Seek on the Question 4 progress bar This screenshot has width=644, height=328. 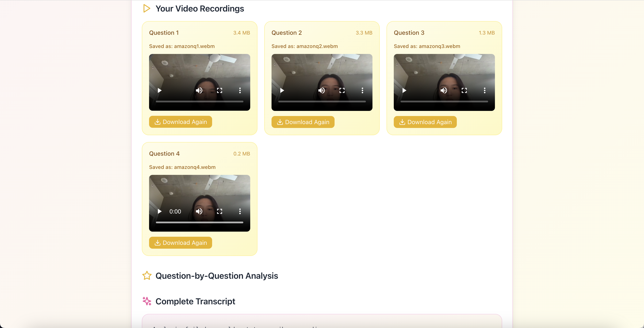click(x=199, y=222)
